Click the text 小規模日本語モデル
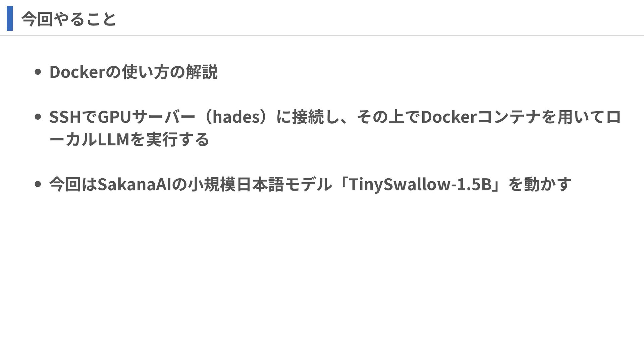This screenshot has width=644, height=362. point(260,184)
